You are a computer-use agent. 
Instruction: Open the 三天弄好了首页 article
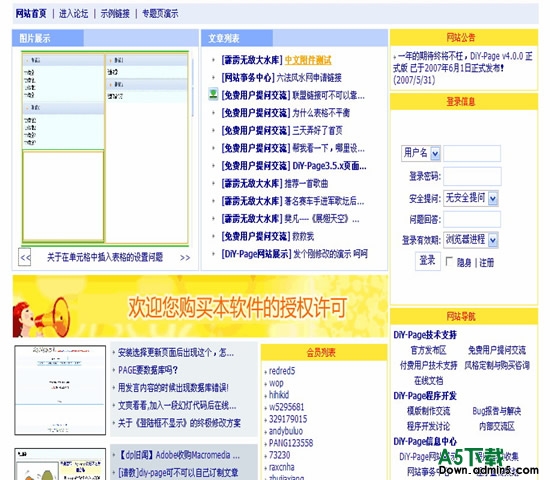pyautogui.click(x=317, y=131)
